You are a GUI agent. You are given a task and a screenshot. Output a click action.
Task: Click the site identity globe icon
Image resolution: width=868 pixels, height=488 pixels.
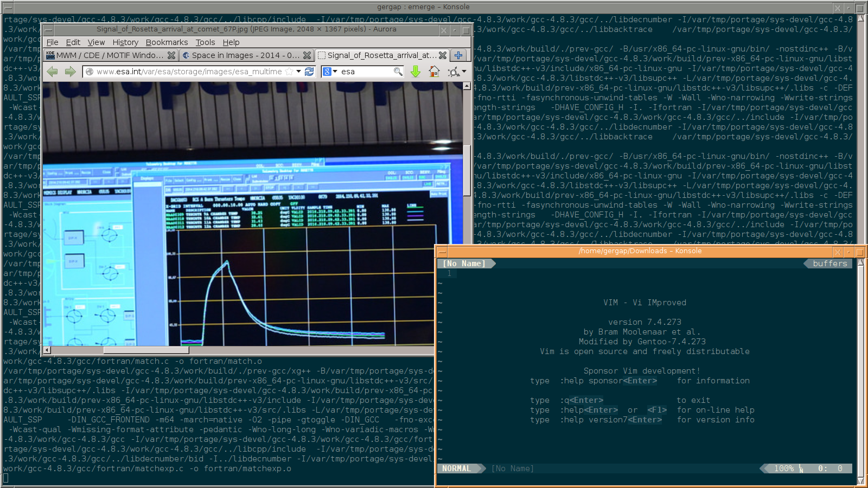point(90,72)
